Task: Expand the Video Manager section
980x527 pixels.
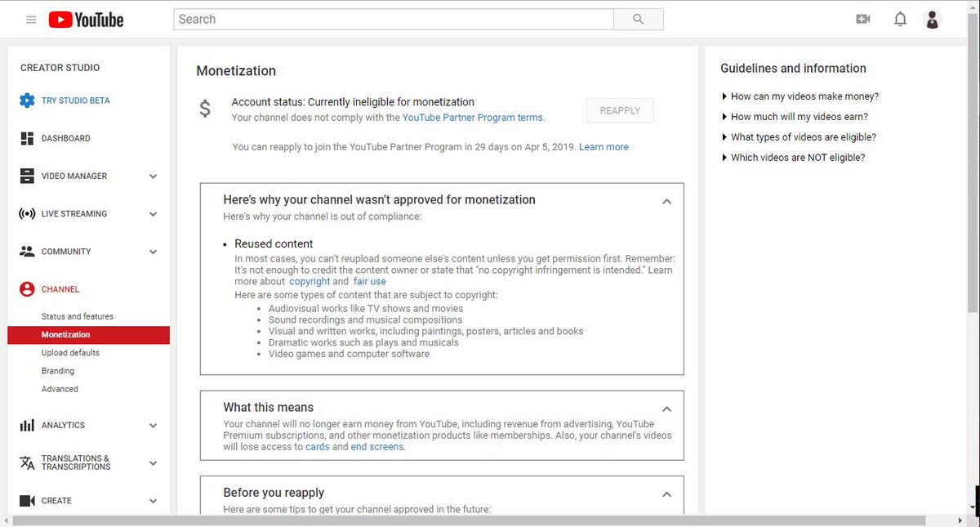Action: (x=153, y=176)
